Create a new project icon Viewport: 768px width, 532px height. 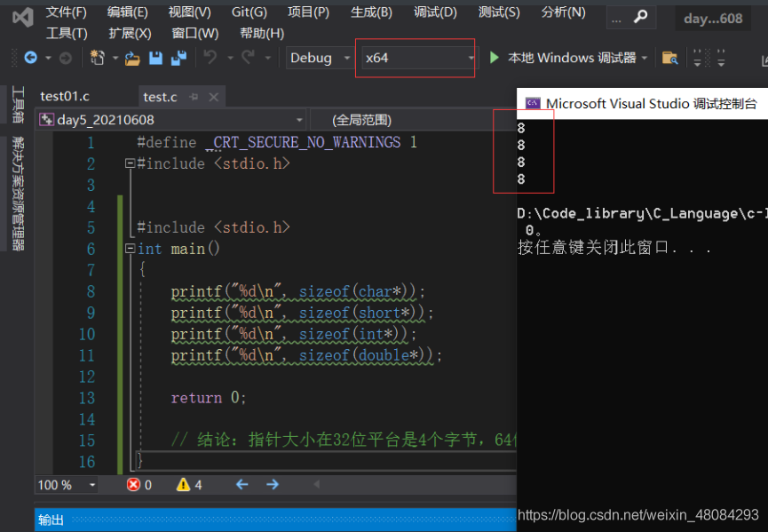click(x=98, y=58)
